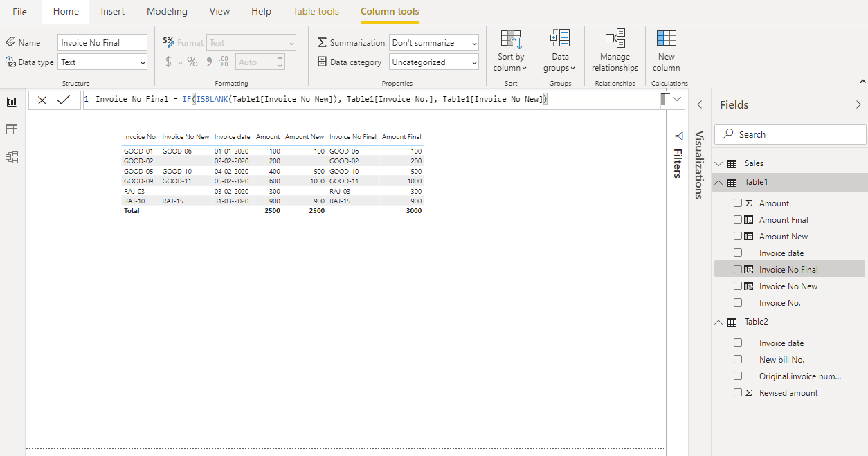The image size is (868, 456).
Task: Switch to the View tab
Action: click(x=219, y=12)
